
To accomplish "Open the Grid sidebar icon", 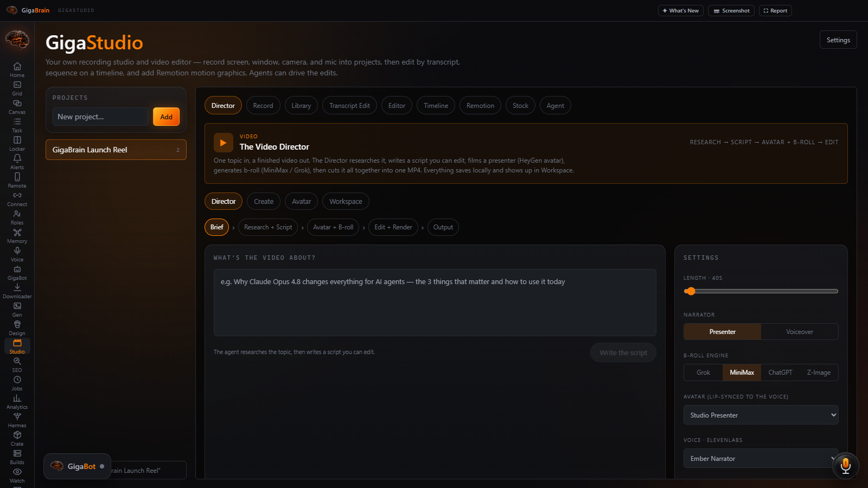I will coord(17,88).
